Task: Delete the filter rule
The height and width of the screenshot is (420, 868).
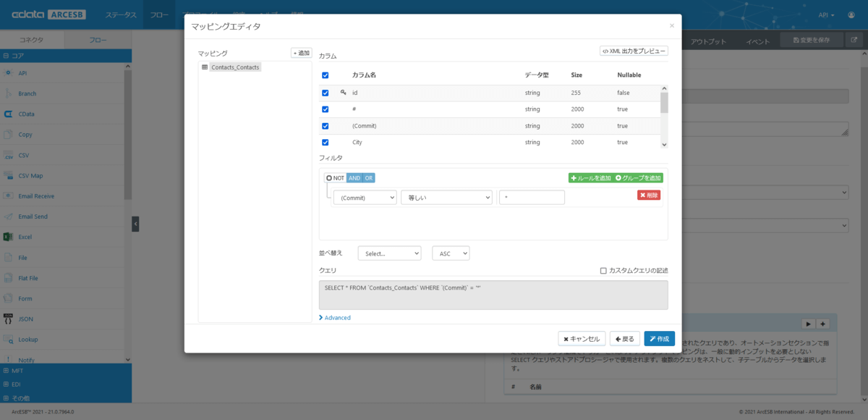Action: 649,195
